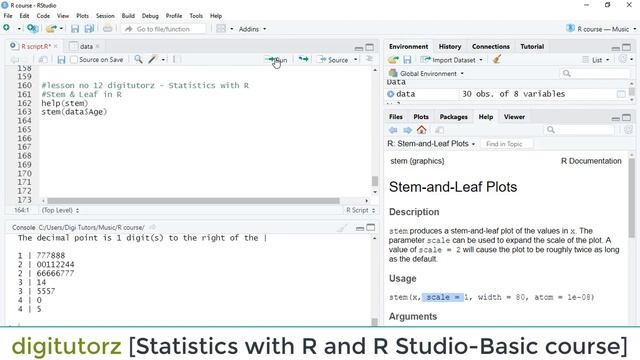
Task: Open the Source options dropdown arrow
Action: click(356, 60)
